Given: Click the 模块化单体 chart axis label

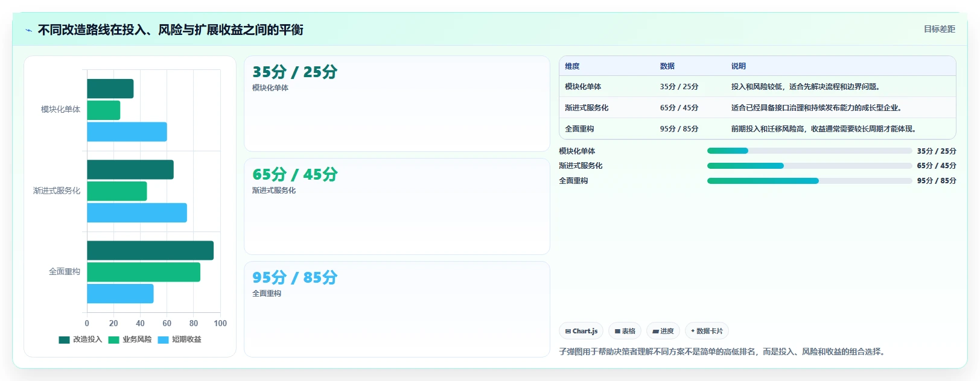Looking at the screenshot, I should tap(60, 110).
